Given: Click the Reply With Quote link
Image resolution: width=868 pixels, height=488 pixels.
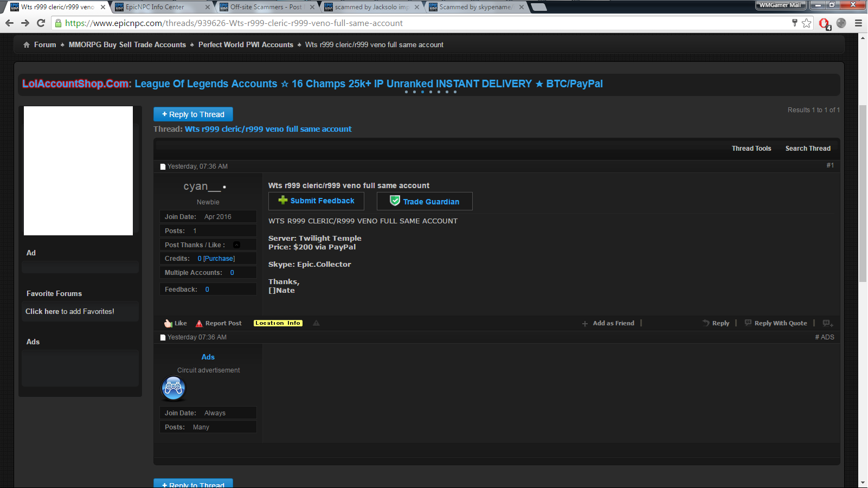Looking at the screenshot, I should click(x=781, y=323).
